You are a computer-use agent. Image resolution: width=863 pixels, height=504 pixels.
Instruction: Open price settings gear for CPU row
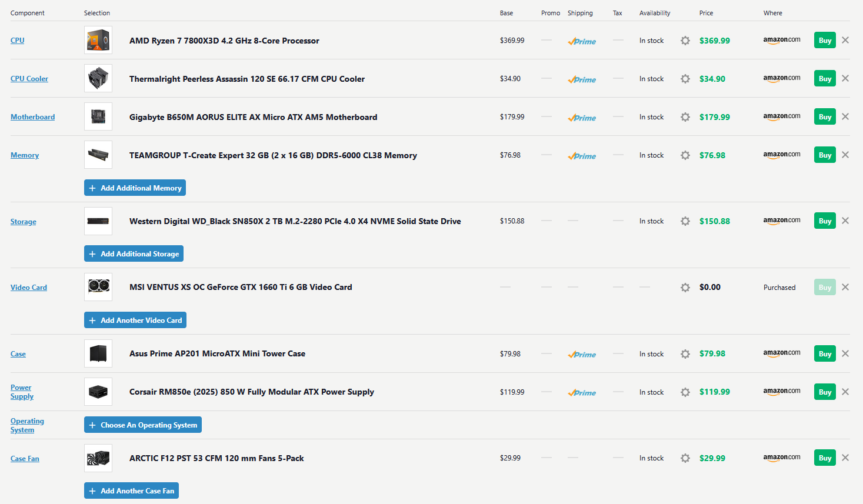coord(685,41)
